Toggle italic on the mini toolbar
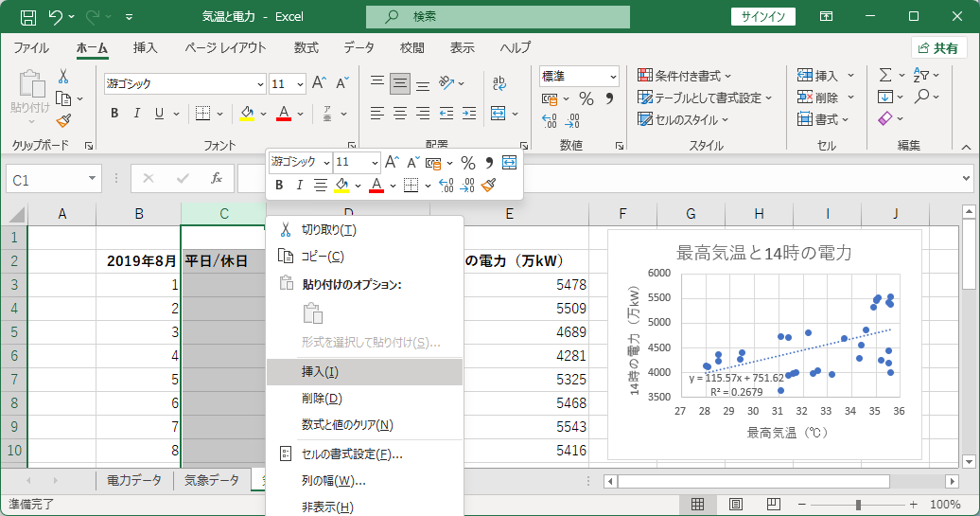The width and height of the screenshot is (980, 516). click(299, 186)
